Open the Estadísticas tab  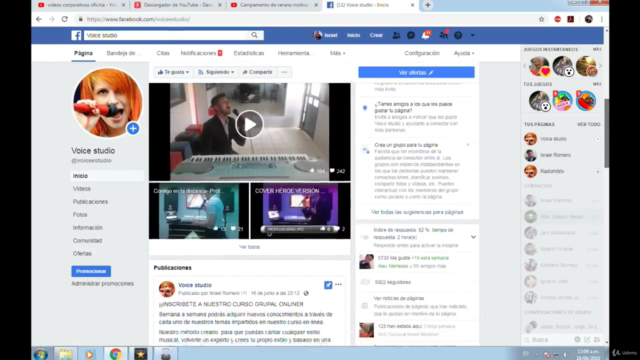[x=249, y=53]
